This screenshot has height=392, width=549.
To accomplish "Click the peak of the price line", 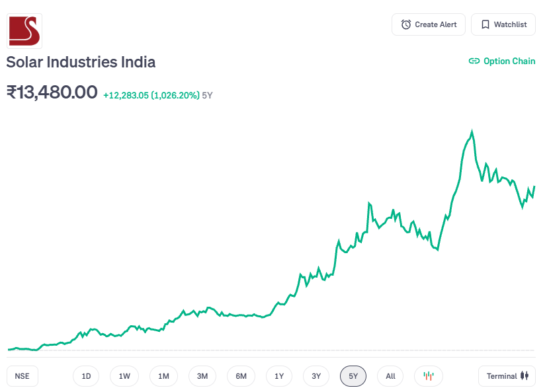I will coord(472,131).
